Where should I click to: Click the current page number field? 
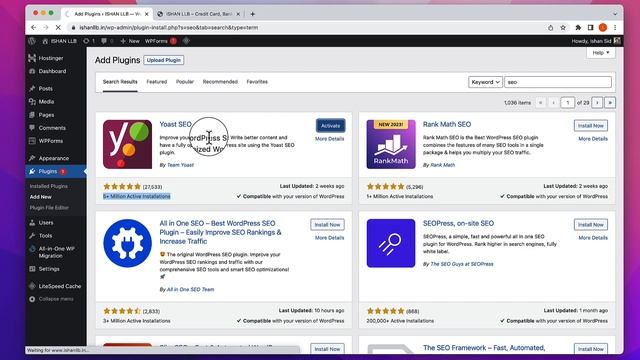coord(567,102)
